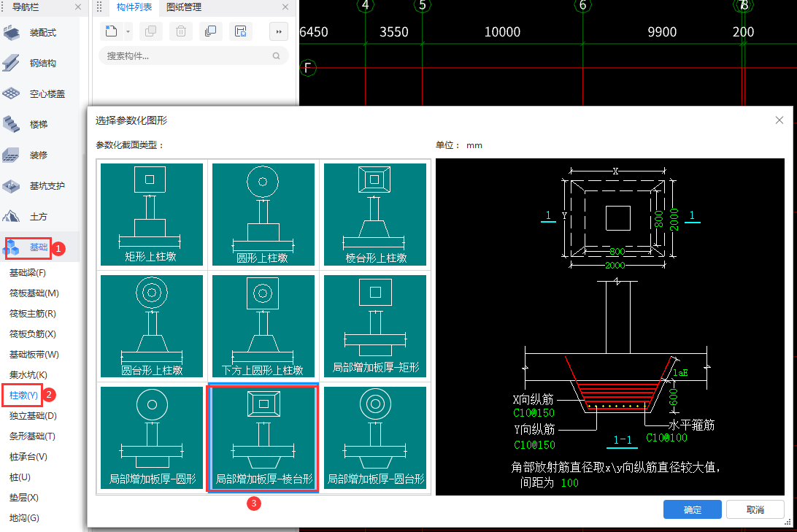797x532 pixels.
Task: Select 筏板负筋(X) in navigation tree
Action: (33, 334)
